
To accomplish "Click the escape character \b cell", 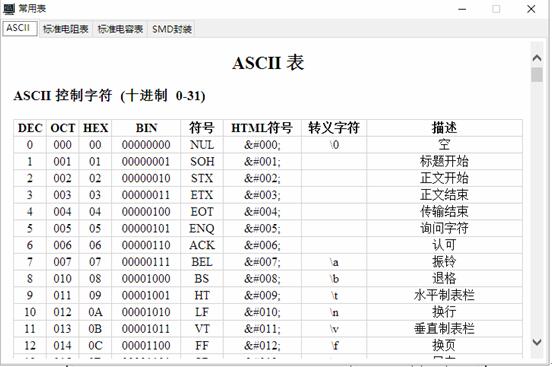I will 334,279.
